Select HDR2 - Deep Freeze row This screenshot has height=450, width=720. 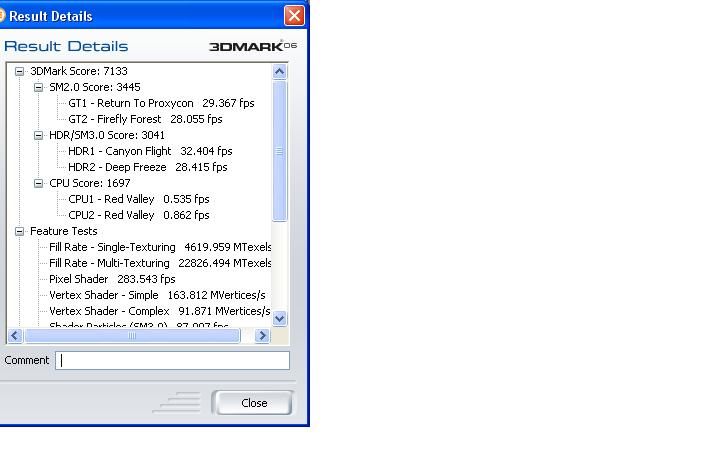click(x=147, y=167)
